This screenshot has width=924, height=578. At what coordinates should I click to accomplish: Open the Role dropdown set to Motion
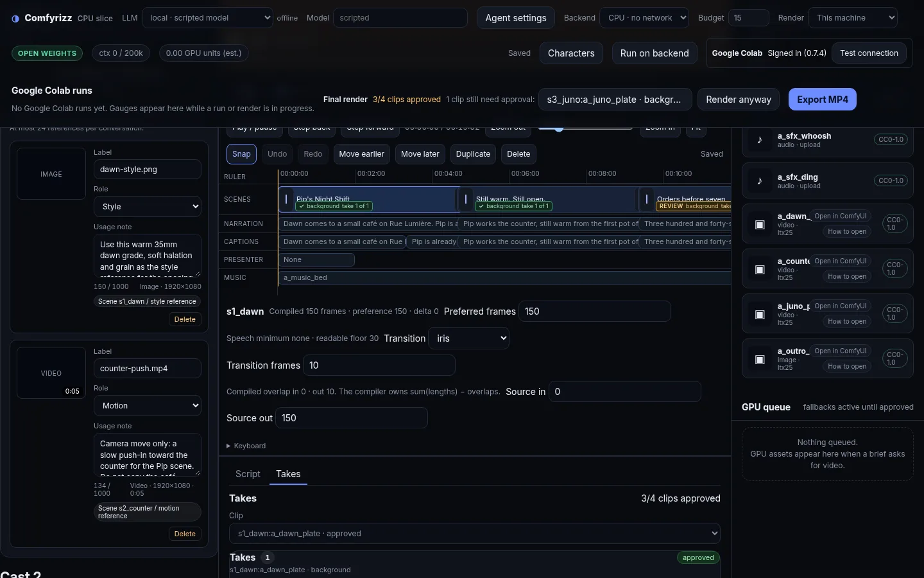[x=148, y=406]
